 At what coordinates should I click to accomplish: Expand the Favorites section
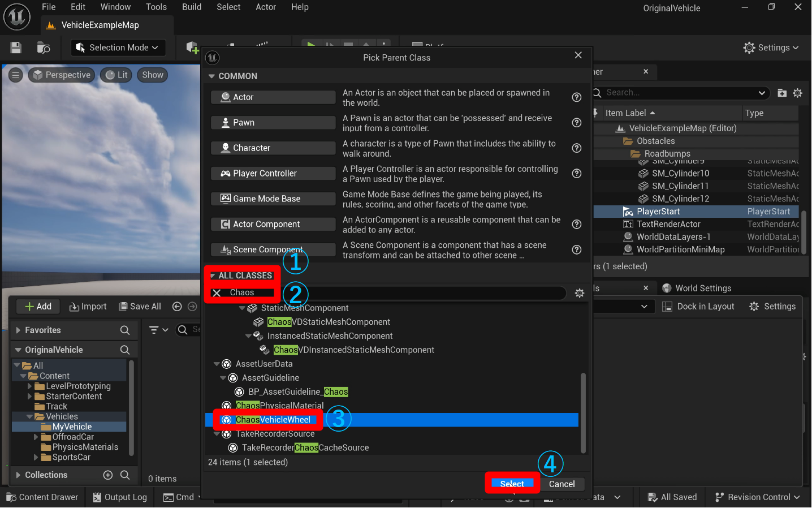click(18, 330)
